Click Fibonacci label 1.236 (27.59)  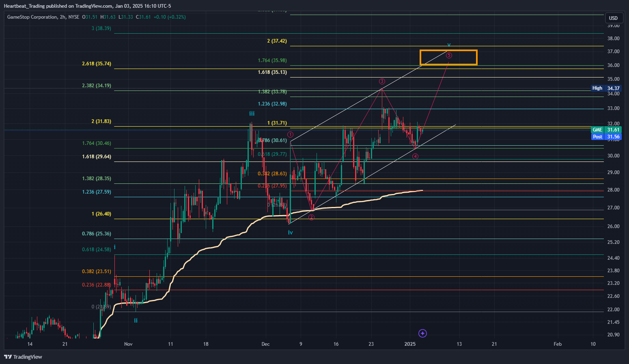click(x=97, y=192)
